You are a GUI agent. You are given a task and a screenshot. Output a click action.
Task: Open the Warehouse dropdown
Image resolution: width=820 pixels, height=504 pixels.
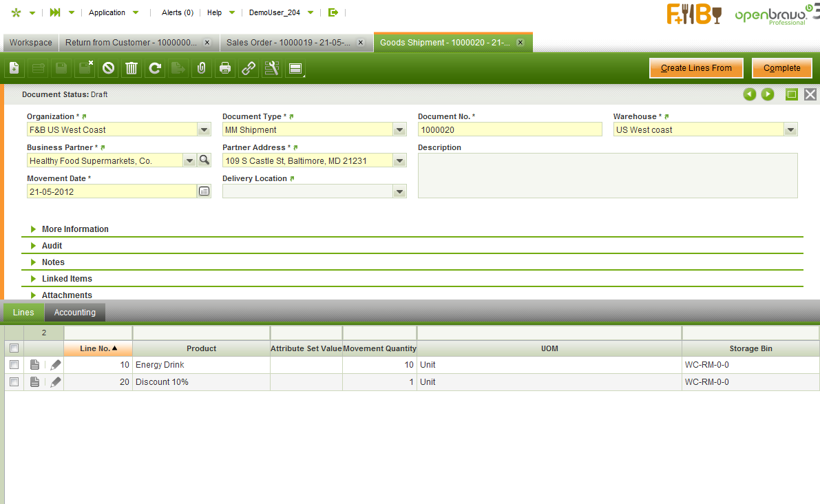click(791, 129)
